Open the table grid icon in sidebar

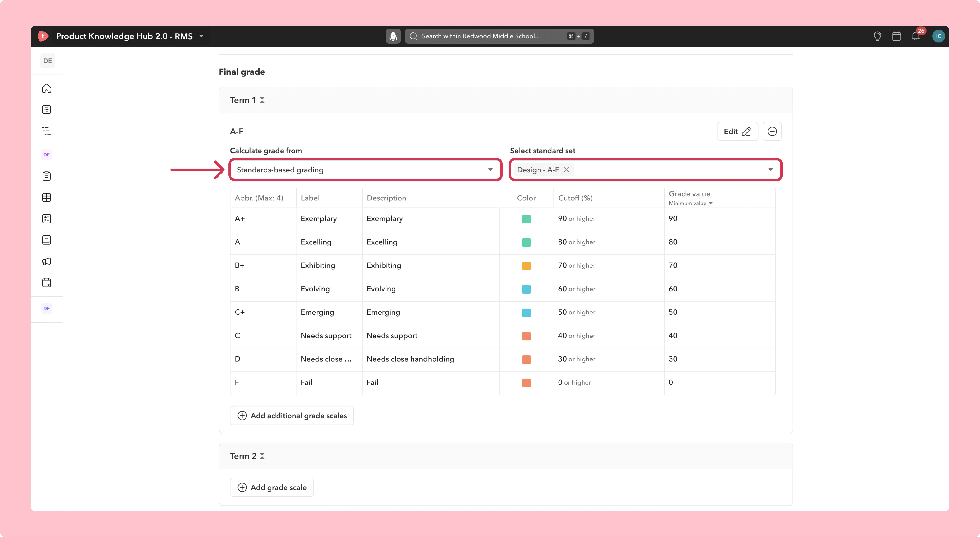coord(46,197)
